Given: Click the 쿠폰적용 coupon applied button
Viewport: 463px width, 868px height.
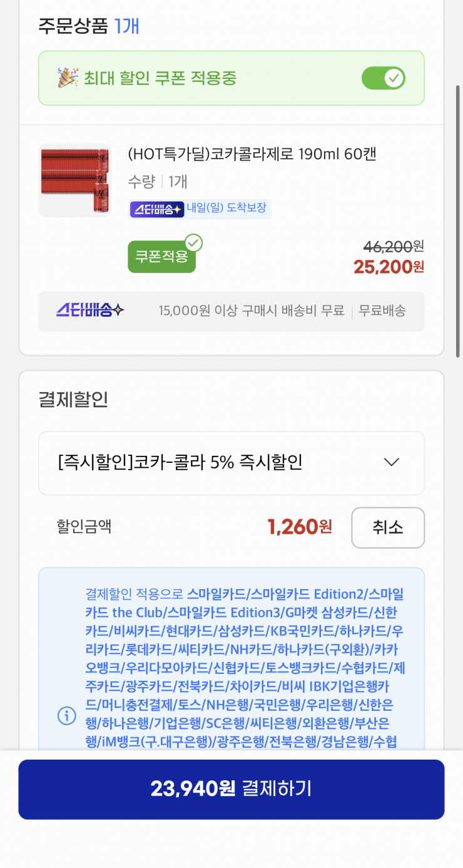Looking at the screenshot, I should click(x=161, y=257).
